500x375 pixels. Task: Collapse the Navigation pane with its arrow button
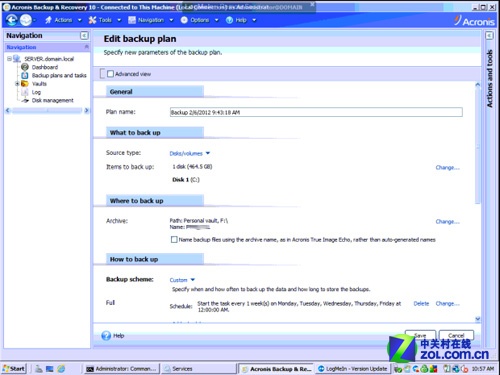click(84, 35)
